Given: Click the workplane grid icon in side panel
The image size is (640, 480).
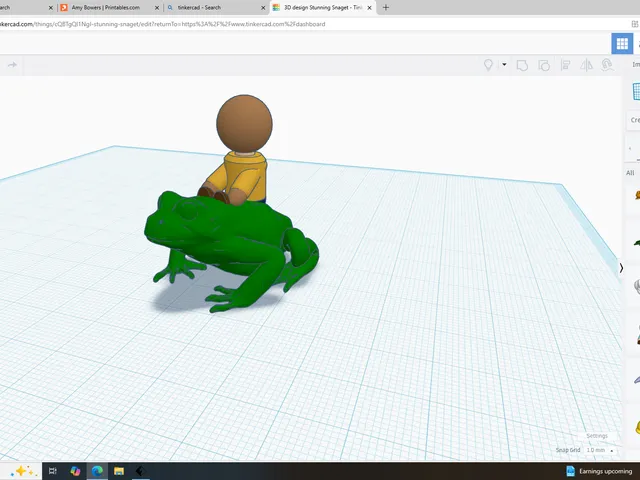Looking at the screenshot, I should pyautogui.click(x=636, y=91).
